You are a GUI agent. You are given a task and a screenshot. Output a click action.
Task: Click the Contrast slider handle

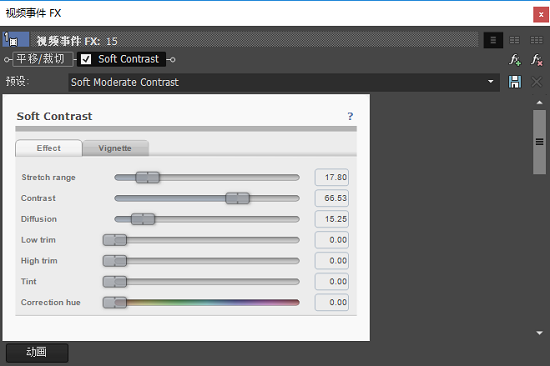point(237,198)
